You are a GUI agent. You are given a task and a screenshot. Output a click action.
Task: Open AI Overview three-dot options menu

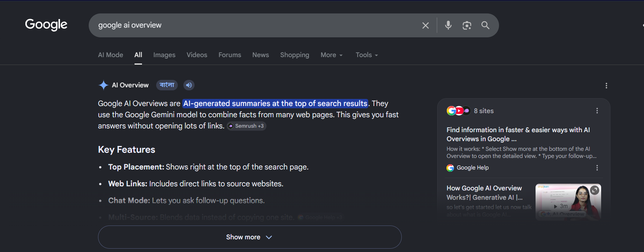(606, 85)
